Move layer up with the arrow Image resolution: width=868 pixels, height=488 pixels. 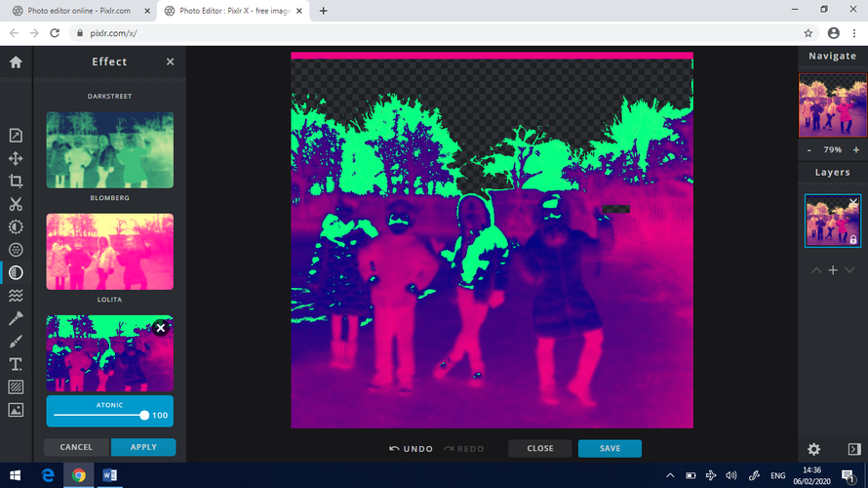(x=816, y=270)
